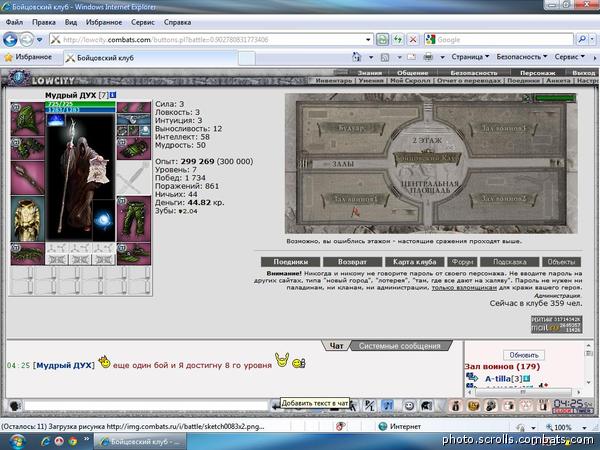This screenshot has height=450, width=600.
Task: Click the helmet icon in chat toolbar
Action: tap(427, 406)
